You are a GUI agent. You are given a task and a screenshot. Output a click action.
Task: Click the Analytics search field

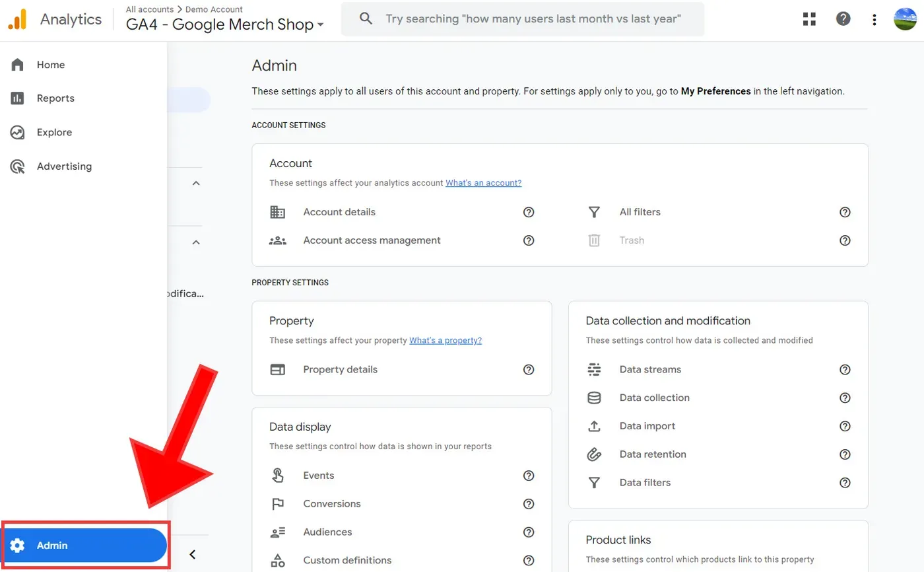pyautogui.click(x=523, y=19)
